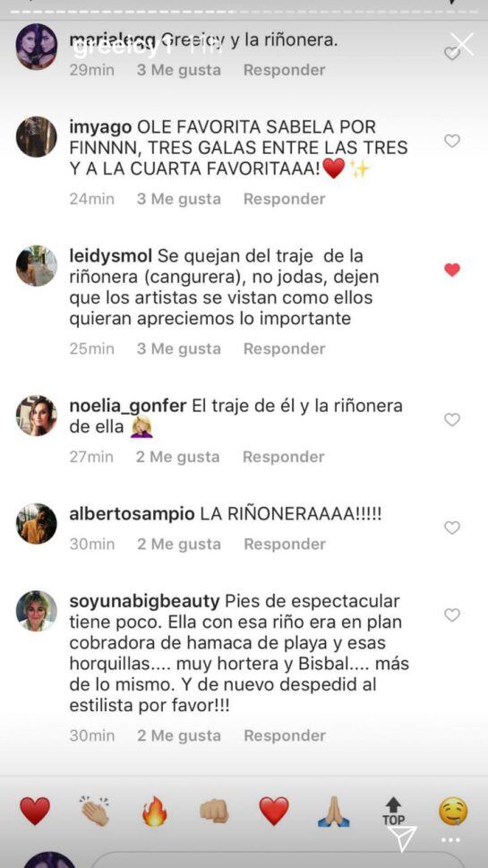The height and width of the screenshot is (868, 488).
Task: Like the noelia_gonfer comment
Action: (x=452, y=419)
